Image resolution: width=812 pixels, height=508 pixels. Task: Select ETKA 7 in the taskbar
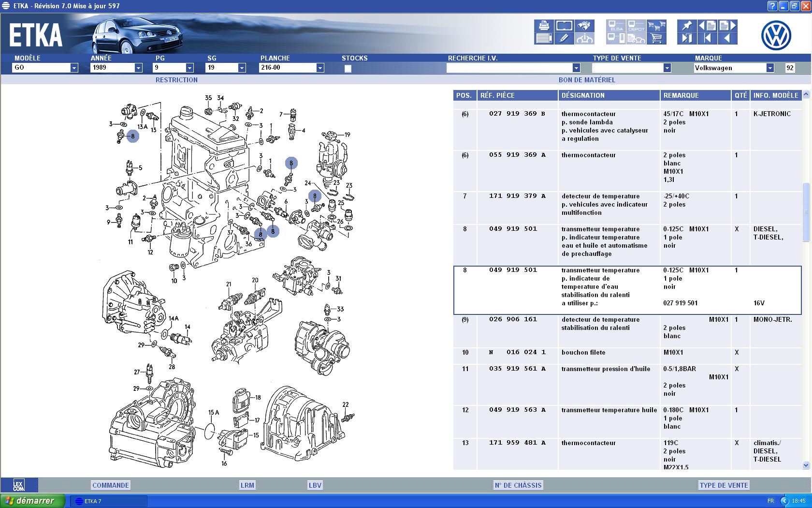click(x=109, y=501)
